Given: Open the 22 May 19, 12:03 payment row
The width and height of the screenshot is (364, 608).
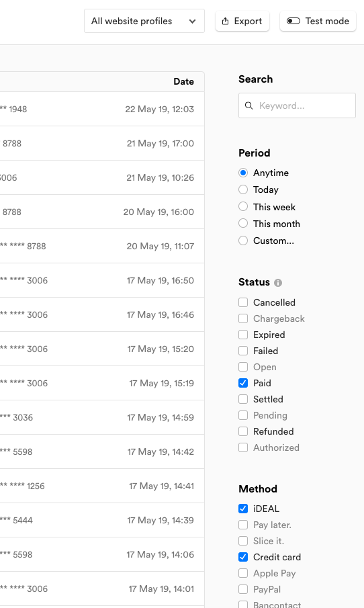Looking at the screenshot, I should click(102, 109).
